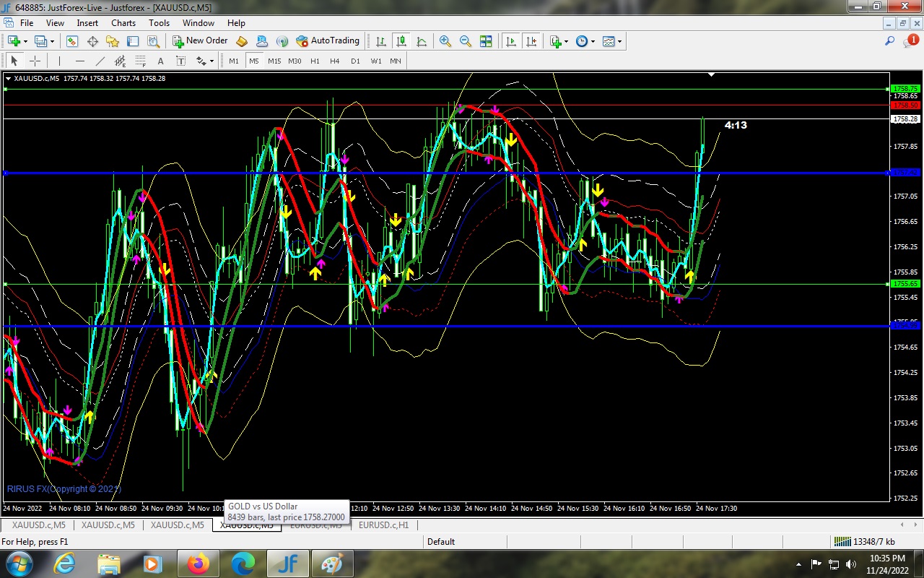Select the H4 timeframe button
This screenshot has width=924, height=578.
(x=335, y=61)
